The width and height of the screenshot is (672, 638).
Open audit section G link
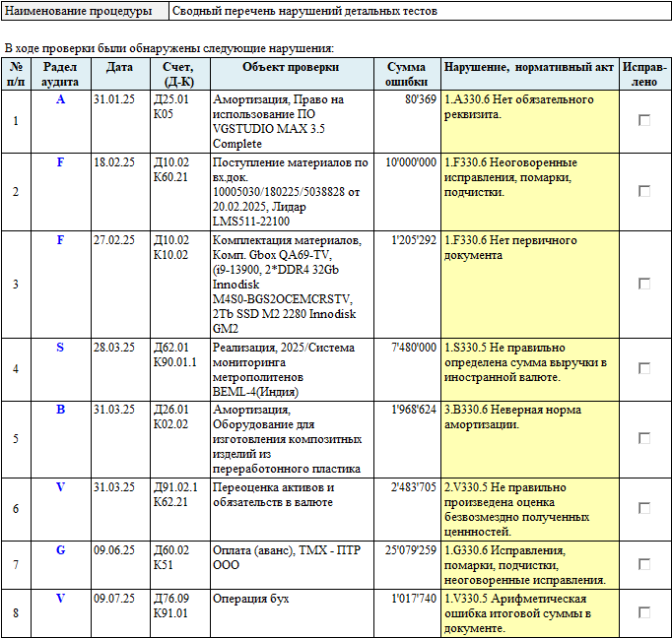point(60,550)
